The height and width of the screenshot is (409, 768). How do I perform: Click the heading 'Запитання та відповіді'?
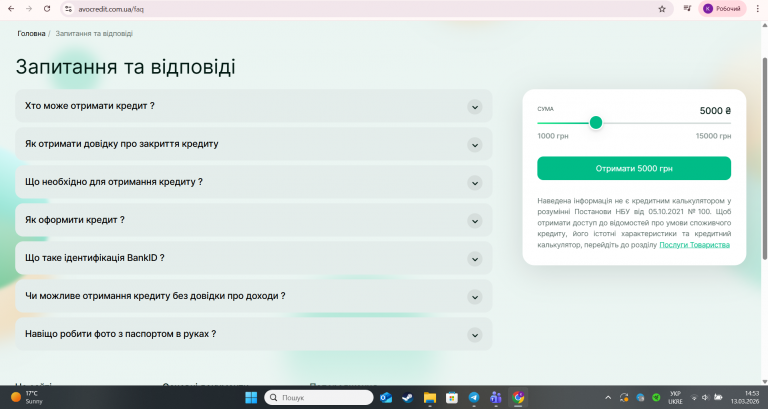[125, 67]
